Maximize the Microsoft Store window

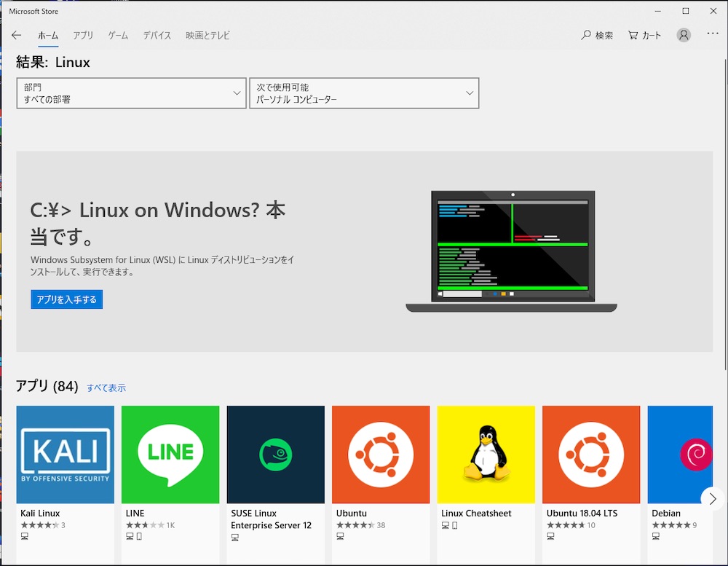[x=685, y=11]
